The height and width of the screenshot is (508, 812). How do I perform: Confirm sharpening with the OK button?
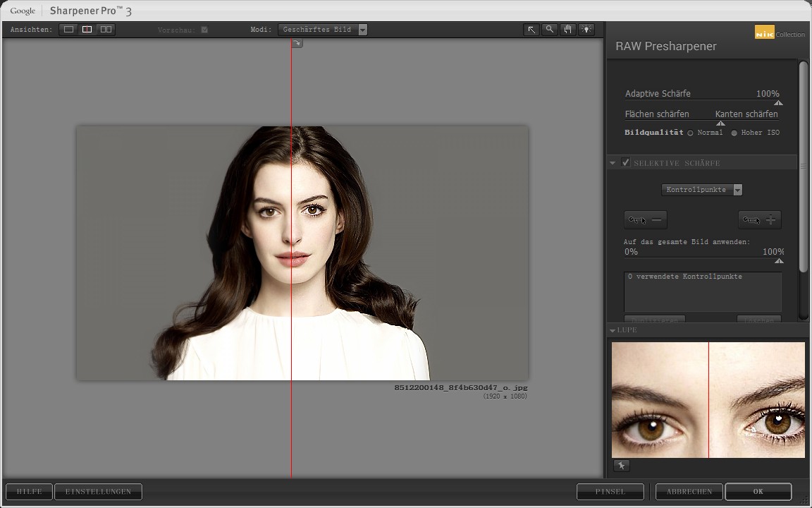(x=758, y=491)
